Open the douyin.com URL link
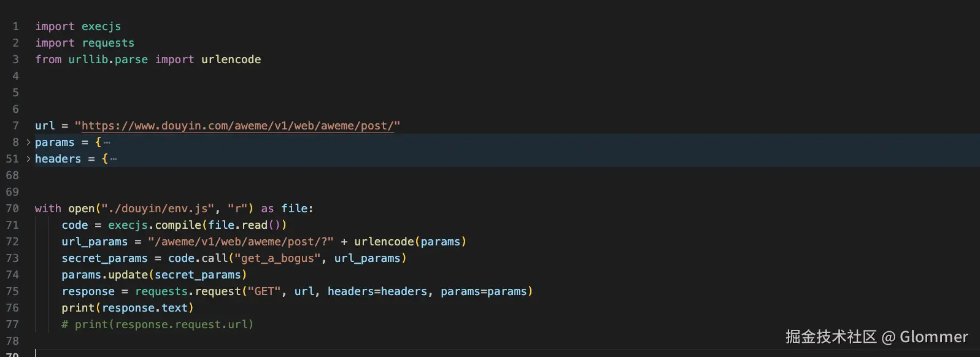 [x=237, y=126]
